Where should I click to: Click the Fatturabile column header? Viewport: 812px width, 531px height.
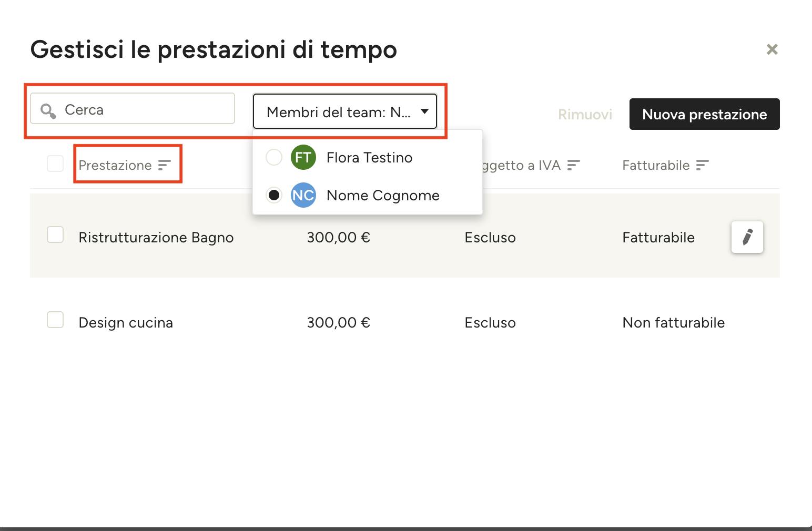pyautogui.click(x=656, y=165)
